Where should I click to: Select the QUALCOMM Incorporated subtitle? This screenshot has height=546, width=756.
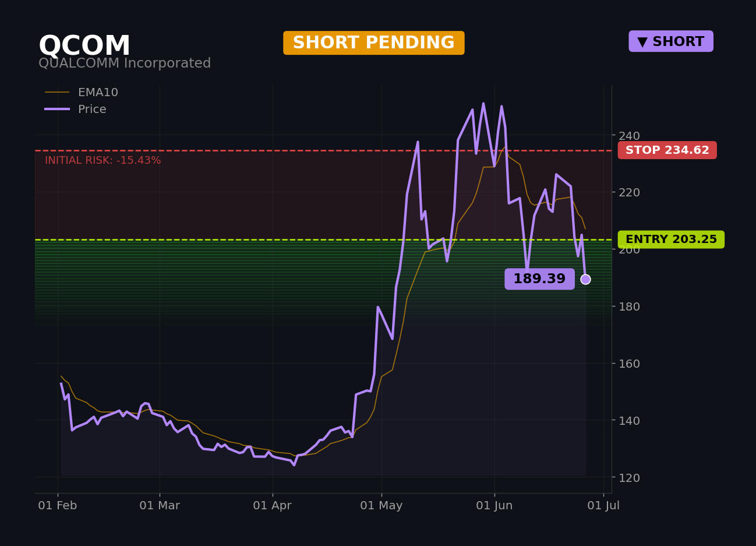click(125, 64)
